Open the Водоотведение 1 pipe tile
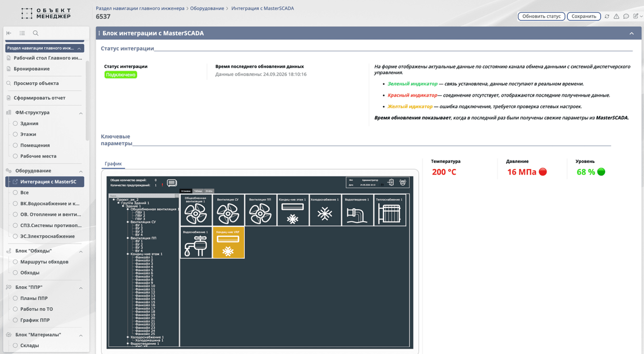Image resolution: width=644 pixels, height=354 pixels. tap(358, 210)
